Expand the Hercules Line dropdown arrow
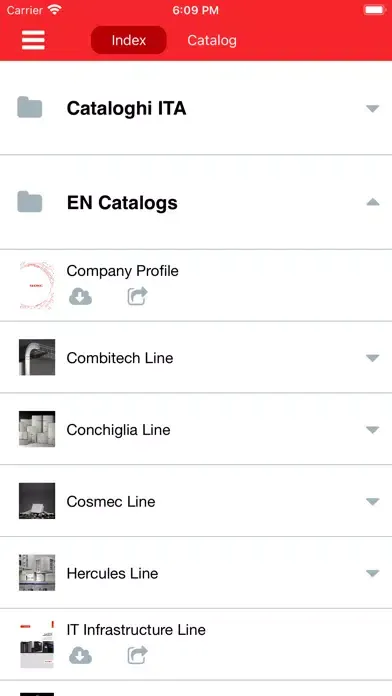Image resolution: width=392 pixels, height=696 pixels. 372,573
